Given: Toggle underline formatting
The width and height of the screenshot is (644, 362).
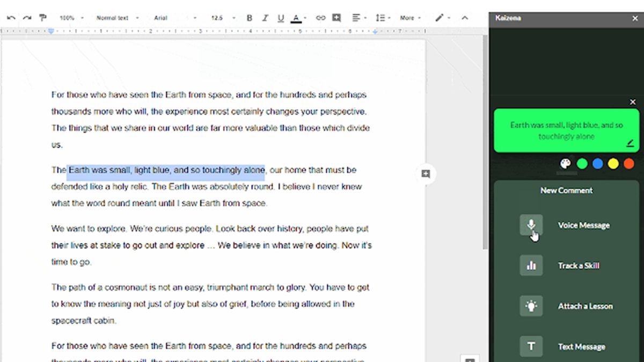Looking at the screenshot, I should pyautogui.click(x=280, y=18).
